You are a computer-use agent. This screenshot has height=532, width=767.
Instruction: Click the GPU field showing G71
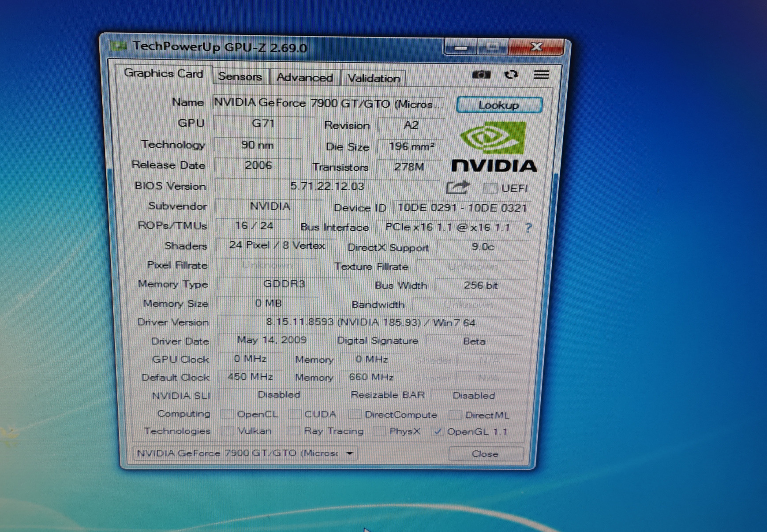click(x=263, y=124)
